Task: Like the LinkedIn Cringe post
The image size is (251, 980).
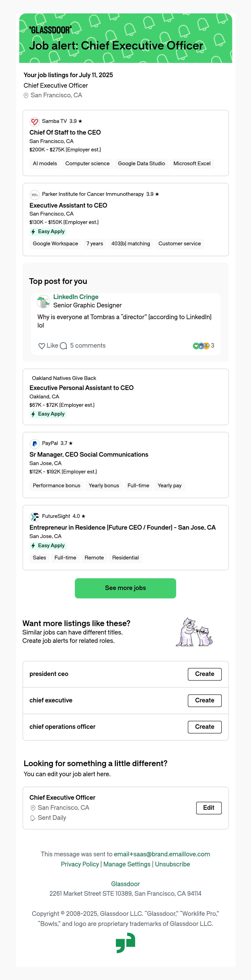Action: click(x=48, y=346)
